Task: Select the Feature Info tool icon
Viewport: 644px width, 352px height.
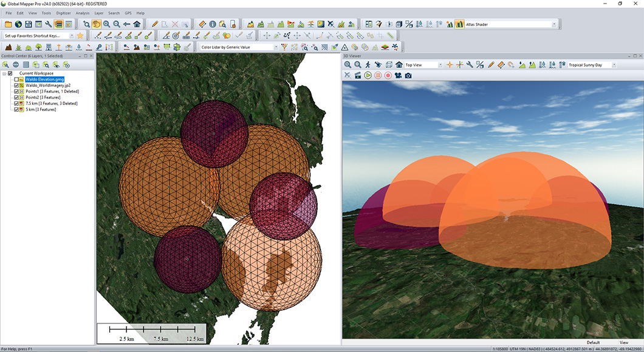Action: [213, 24]
